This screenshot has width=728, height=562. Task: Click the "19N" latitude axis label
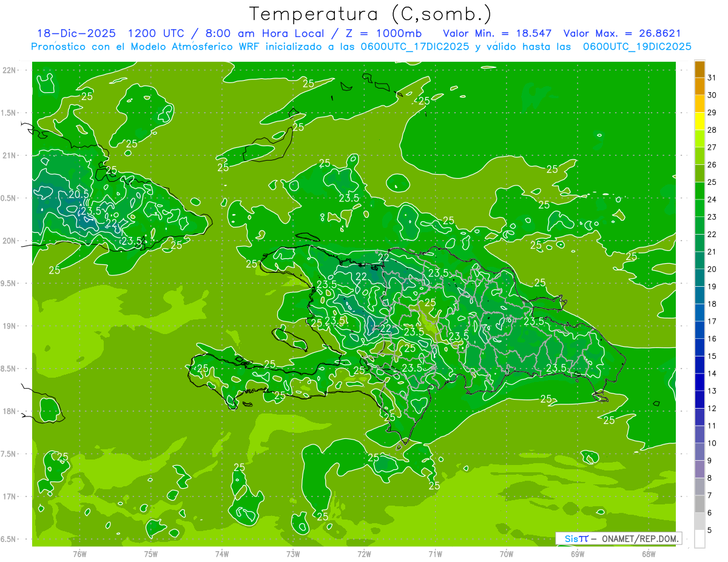(x=9, y=326)
